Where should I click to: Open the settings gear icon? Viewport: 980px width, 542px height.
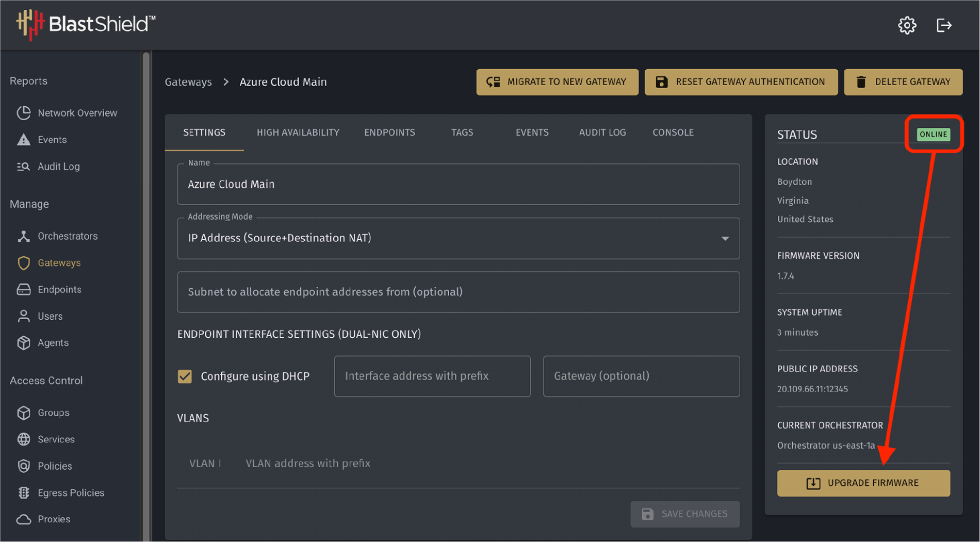point(907,25)
